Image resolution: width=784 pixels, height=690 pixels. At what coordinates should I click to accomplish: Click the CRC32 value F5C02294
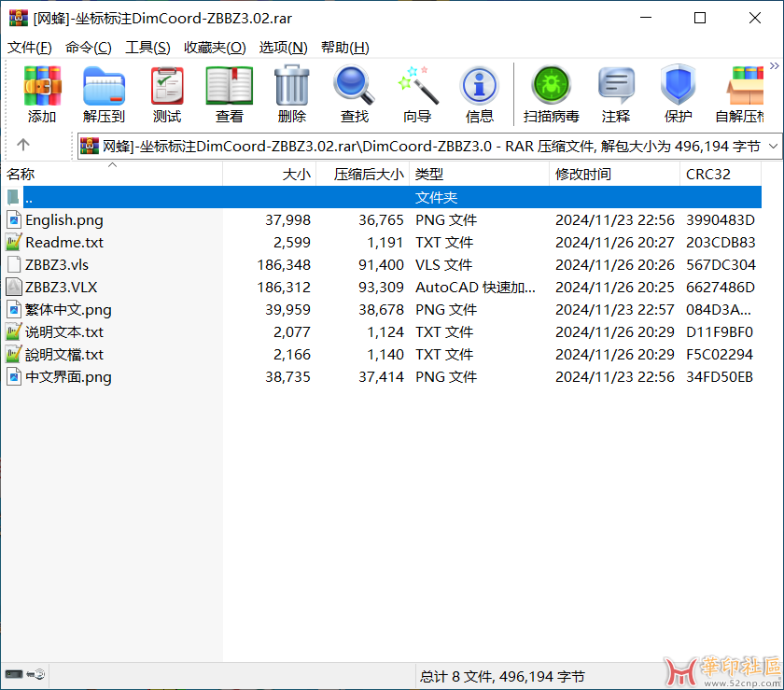click(720, 354)
